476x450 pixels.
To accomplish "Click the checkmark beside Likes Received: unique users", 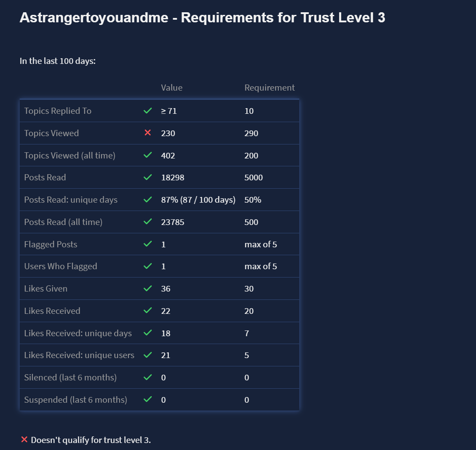I will pos(147,355).
